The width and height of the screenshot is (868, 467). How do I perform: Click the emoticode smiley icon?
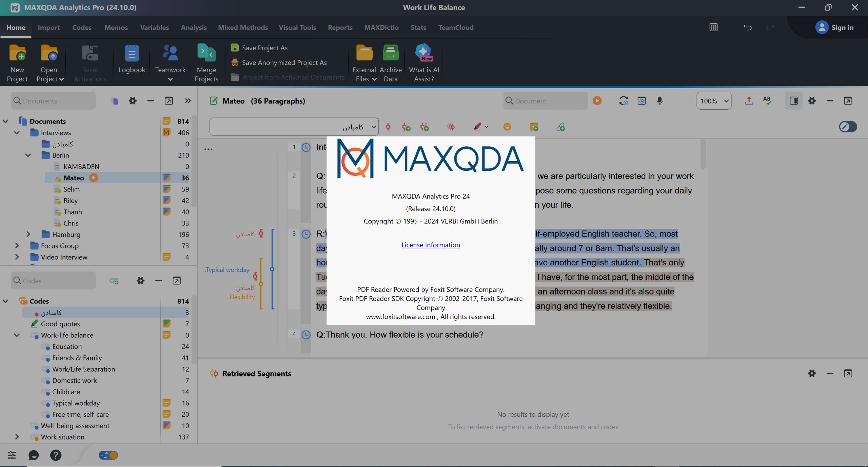click(x=507, y=127)
